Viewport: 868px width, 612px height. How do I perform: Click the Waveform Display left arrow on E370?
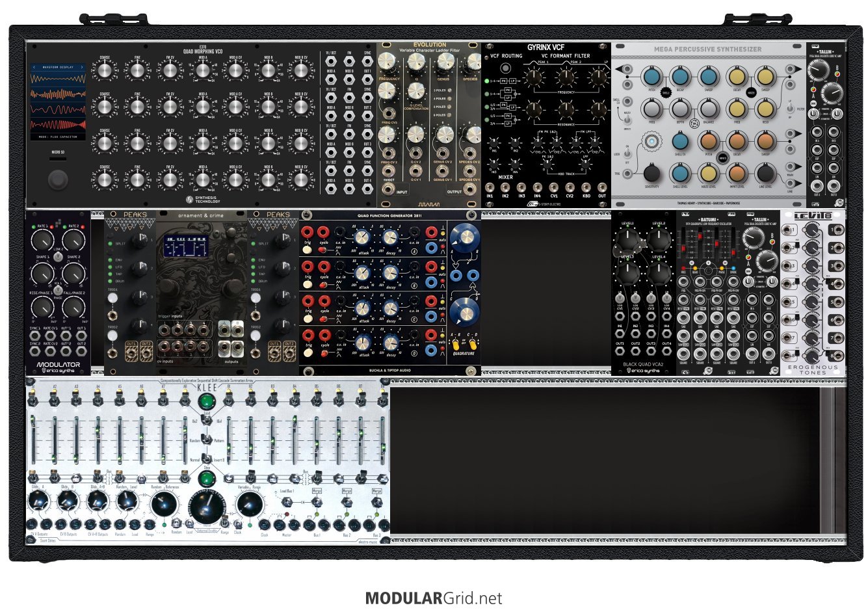[x=34, y=67]
